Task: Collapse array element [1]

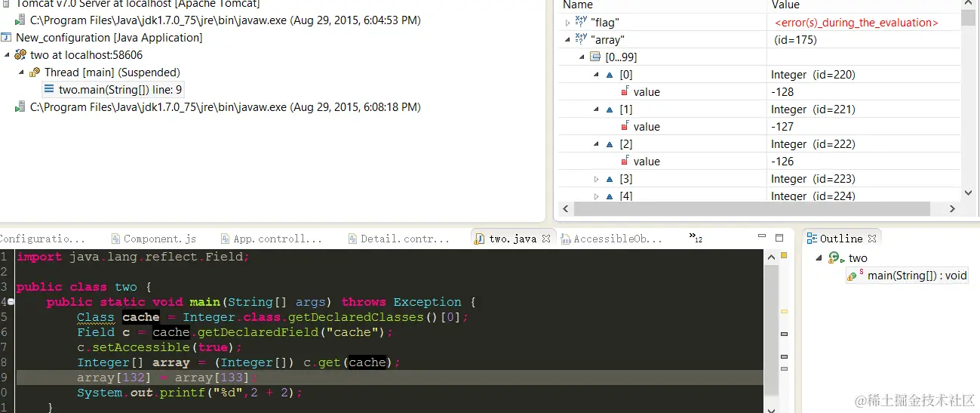Action: (x=596, y=109)
